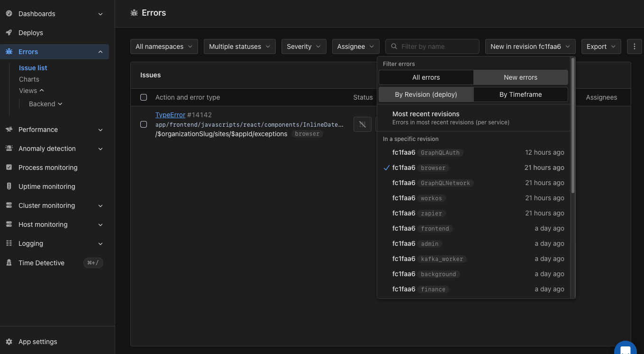
Task: Toggle the New in revision fc1faa6 dropdown
Action: click(x=530, y=47)
